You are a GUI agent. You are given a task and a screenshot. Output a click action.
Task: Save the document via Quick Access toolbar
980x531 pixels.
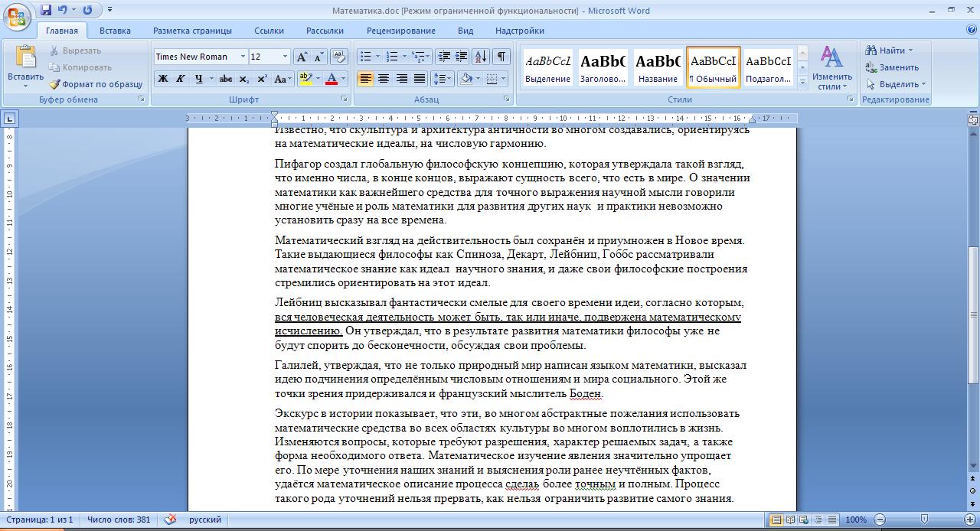point(46,11)
